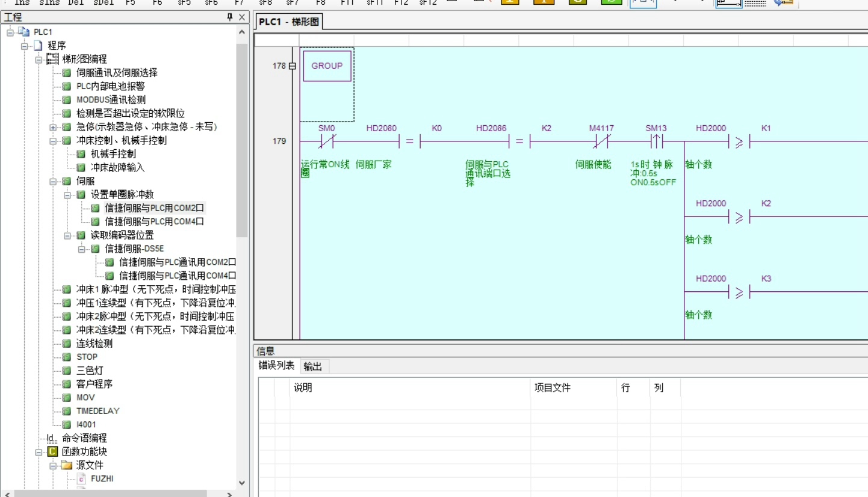The width and height of the screenshot is (868, 497).
Task: Open the 机械手控制 section
Action: tap(113, 154)
